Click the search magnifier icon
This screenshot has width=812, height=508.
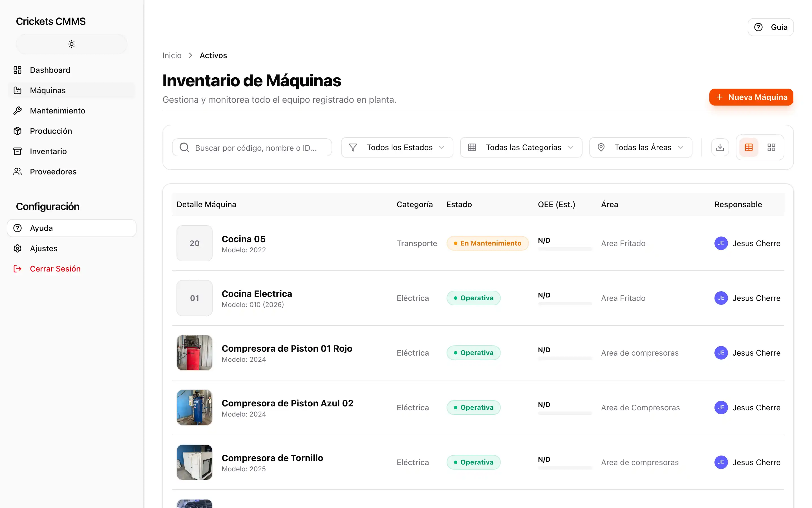click(184, 148)
